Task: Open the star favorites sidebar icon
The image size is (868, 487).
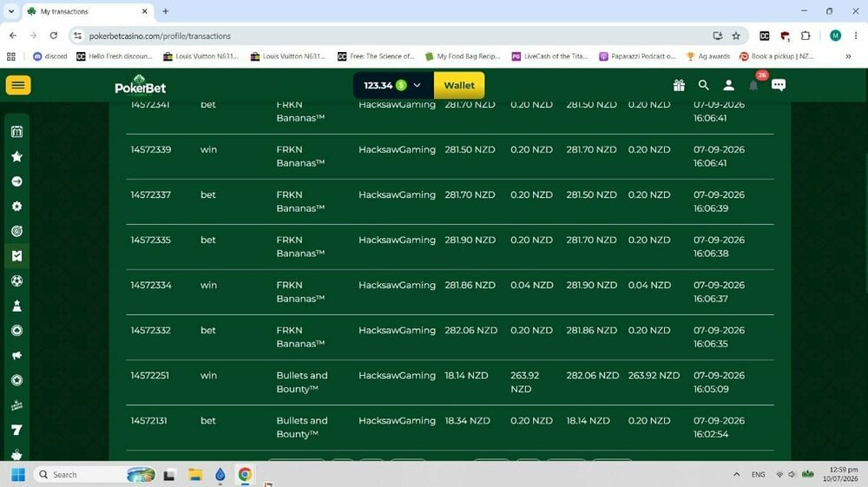Action: click(x=17, y=156)
